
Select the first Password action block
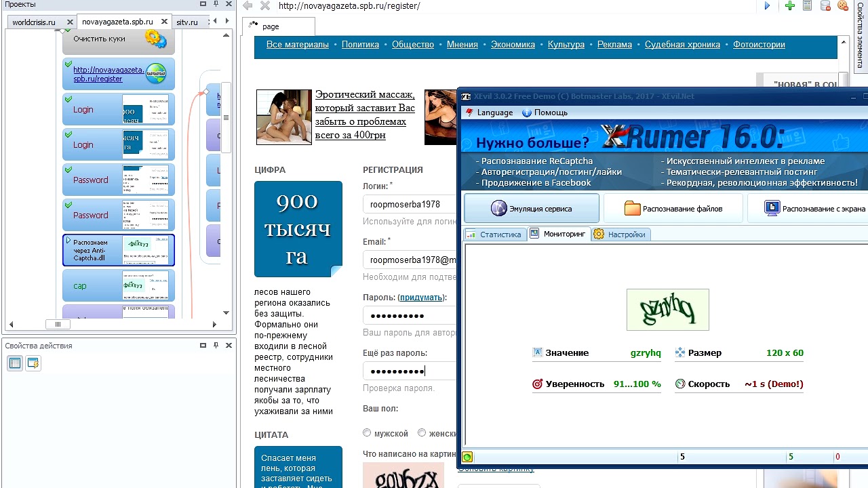point(119,180)
